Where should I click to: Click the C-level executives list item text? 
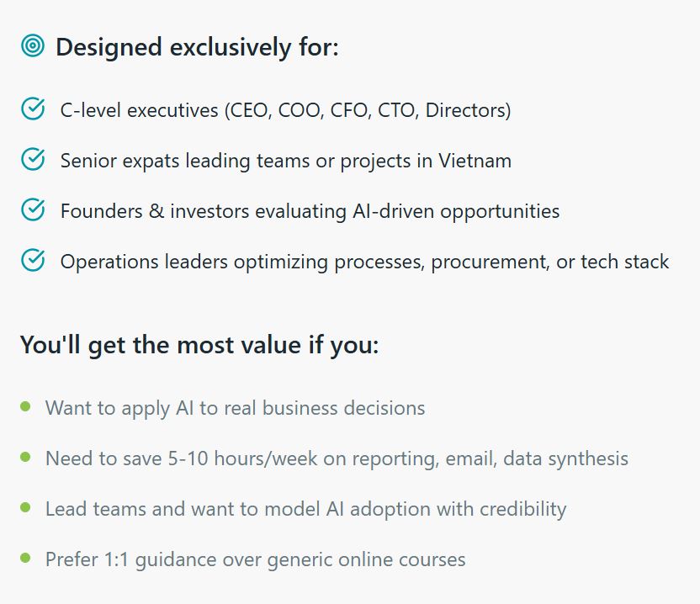coord(285,110)
